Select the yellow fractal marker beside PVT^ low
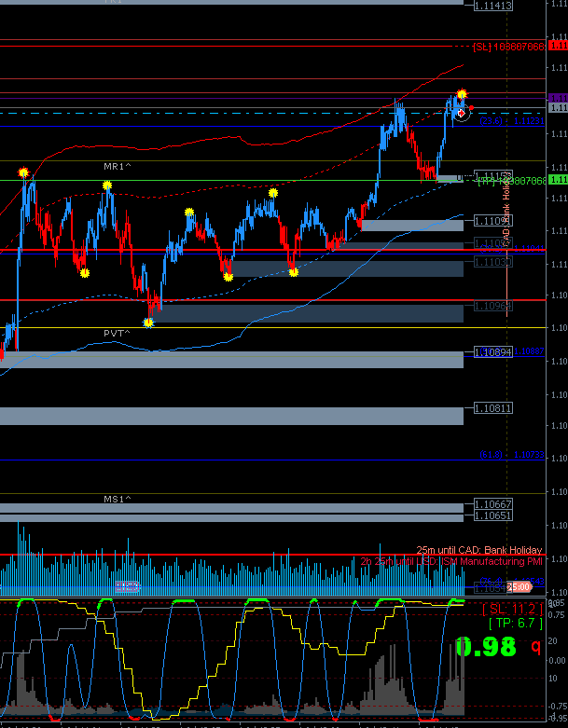 click(148, 323)
